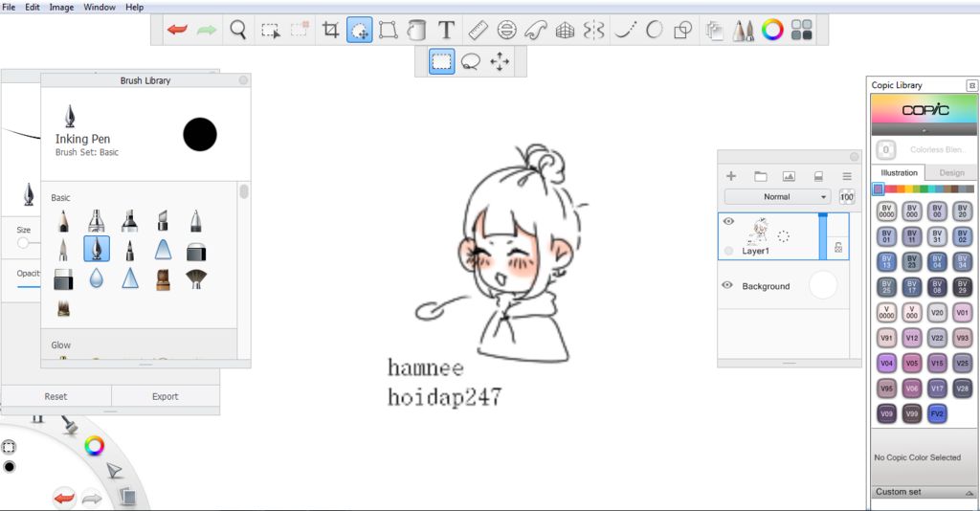Choose the Move/nudge selection arrows
Image resolution: width=980 pixels, height=511 pixels.
(500, 62)
